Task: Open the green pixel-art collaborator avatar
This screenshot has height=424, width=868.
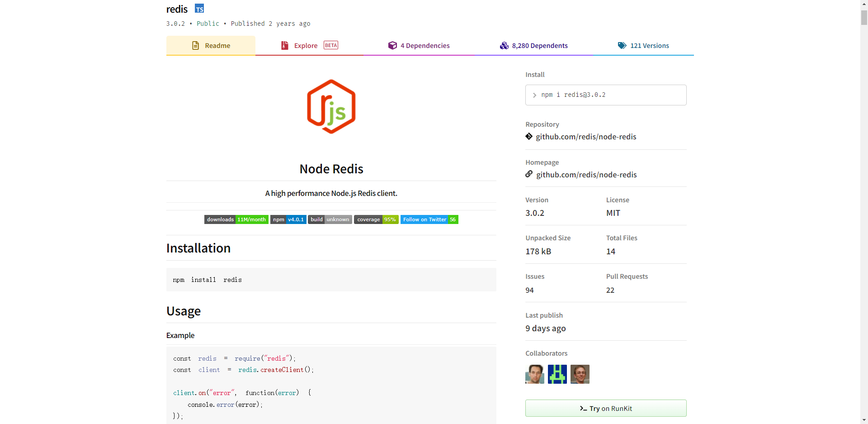Action: point(557,374)
